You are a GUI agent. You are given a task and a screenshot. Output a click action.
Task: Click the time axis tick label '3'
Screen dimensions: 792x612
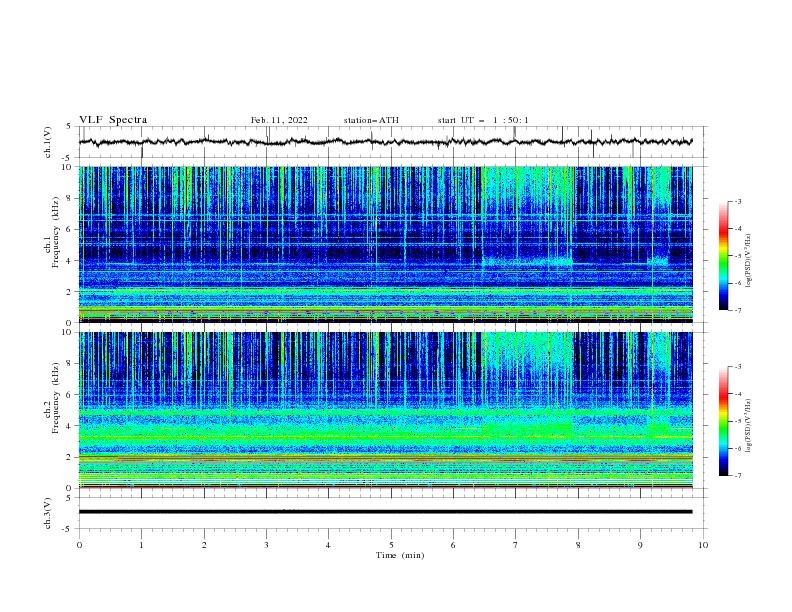point(266,545)
